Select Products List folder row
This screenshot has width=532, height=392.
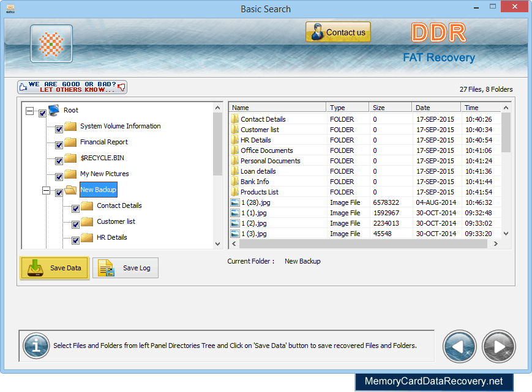(365, 192)
